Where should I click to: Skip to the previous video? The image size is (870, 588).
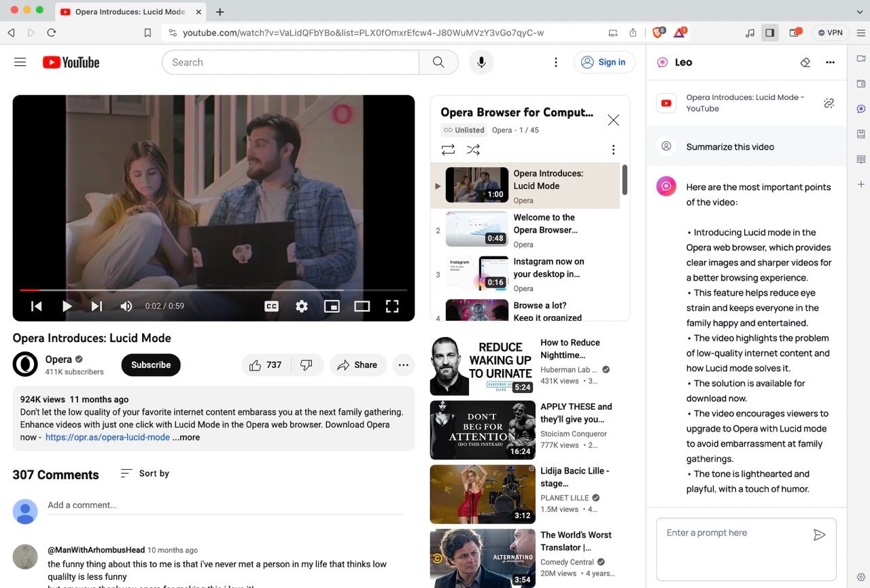pyautogui.click(x=37, y=307)
